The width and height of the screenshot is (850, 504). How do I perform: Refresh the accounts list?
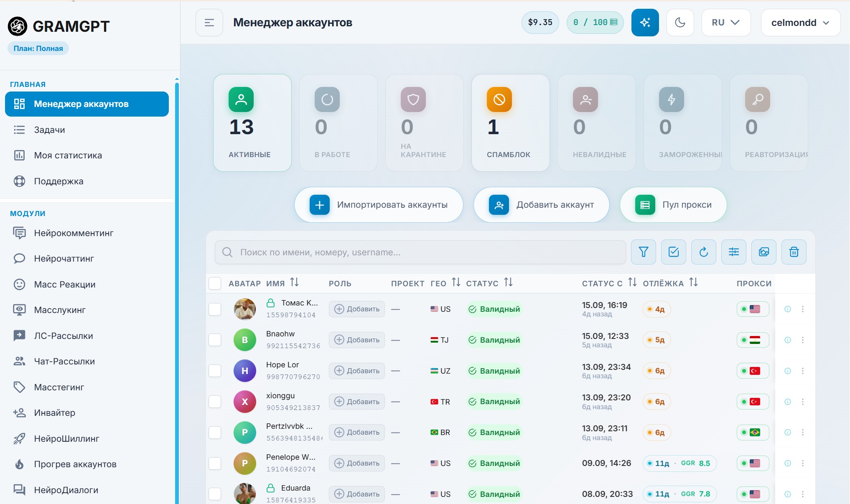704,252
